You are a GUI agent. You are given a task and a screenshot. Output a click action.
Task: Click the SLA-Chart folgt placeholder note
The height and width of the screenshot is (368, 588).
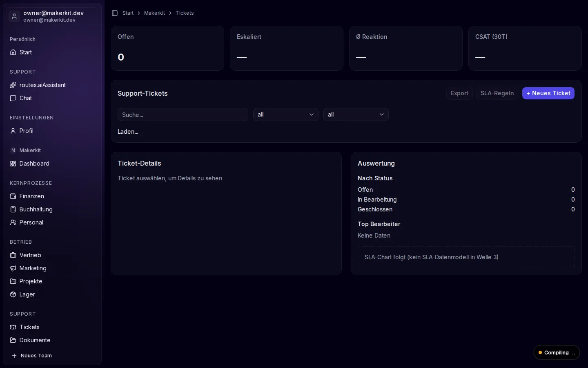pos(466,257)
